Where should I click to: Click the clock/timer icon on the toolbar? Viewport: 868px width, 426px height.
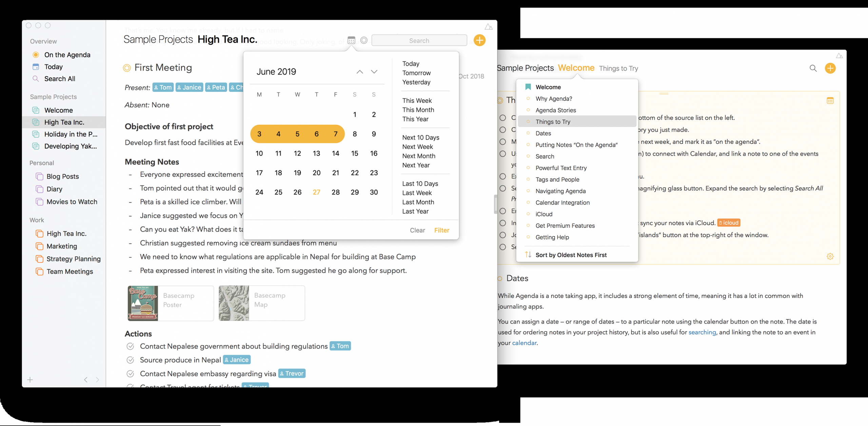pos(364,40)
